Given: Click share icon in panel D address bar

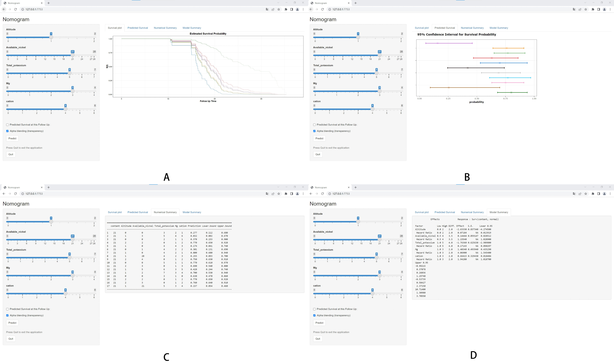Looking at the screenshot, I should click(x=580, y=194).
